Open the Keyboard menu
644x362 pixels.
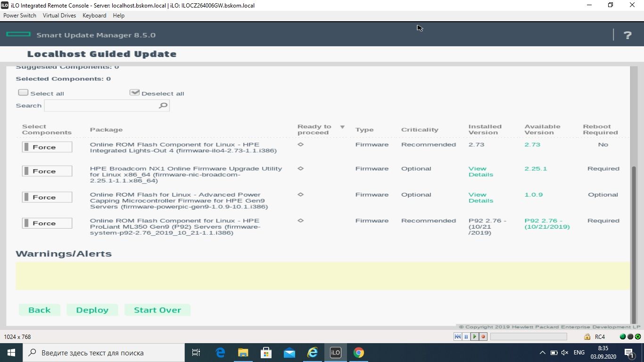(x=94, y=16)
